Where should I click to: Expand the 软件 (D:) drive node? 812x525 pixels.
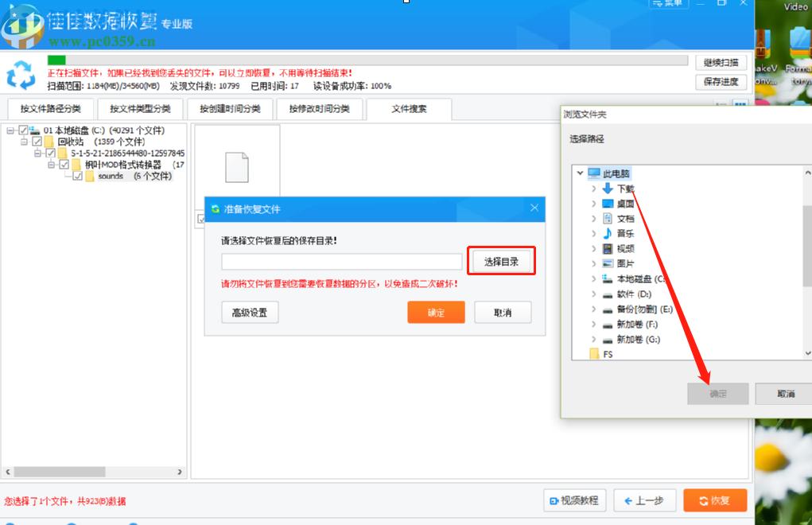(593, 294)
